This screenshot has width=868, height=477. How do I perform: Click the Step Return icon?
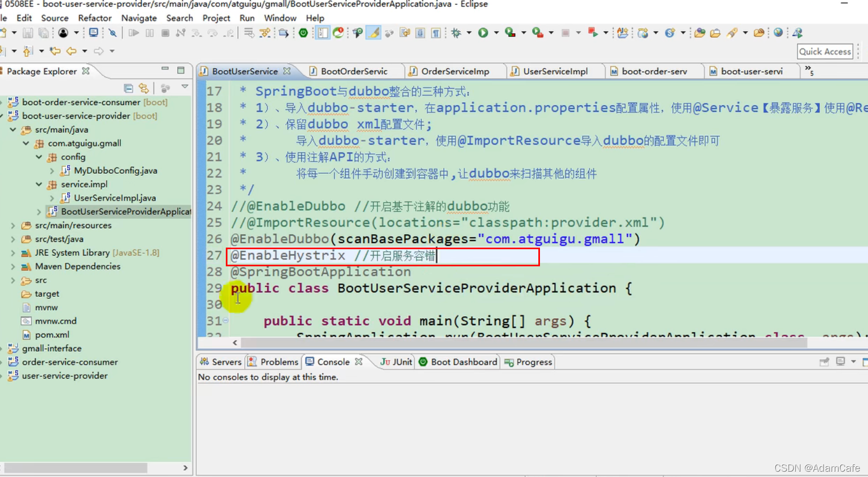pyautogui.click(x=229, y=33)
